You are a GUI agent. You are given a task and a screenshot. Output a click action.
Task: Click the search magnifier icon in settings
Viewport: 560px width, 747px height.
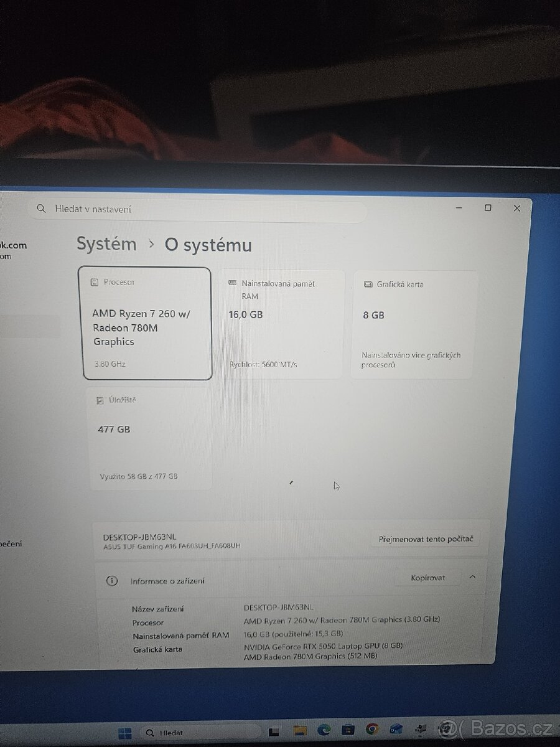coord(41,209)
